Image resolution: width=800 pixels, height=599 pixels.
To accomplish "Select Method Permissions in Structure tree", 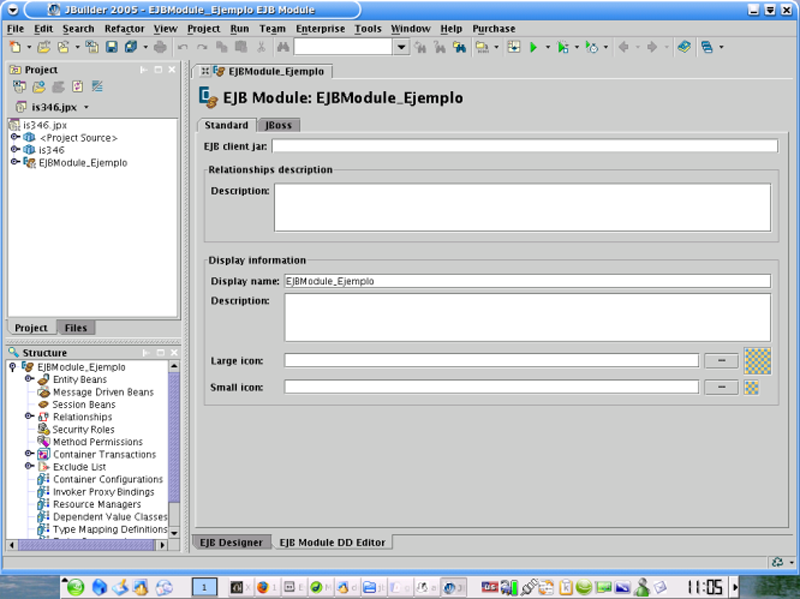I will 97,442.
